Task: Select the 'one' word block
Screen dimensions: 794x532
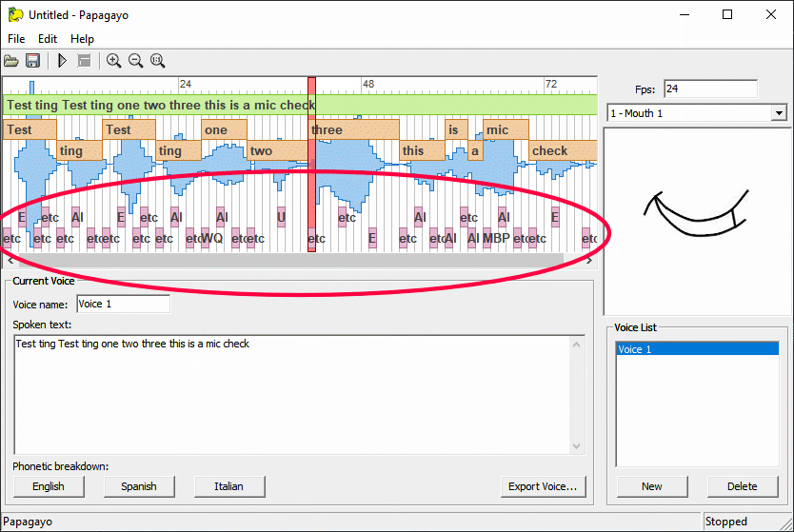Action: [x=224, y=129]
